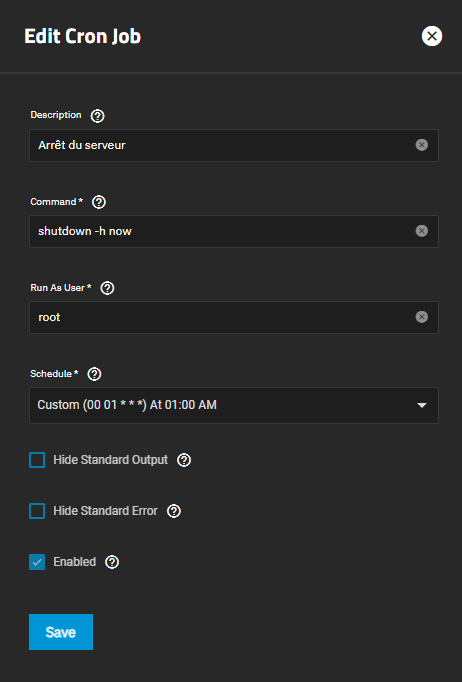Focus the Description input with 'Arrêt du serveur'
Image resolution: width=462 pixels, height=682 pixels.
coord(234,145)
